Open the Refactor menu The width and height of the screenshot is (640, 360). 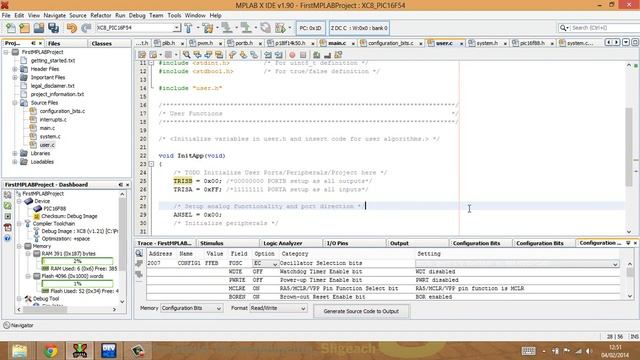tap(100, 15)
